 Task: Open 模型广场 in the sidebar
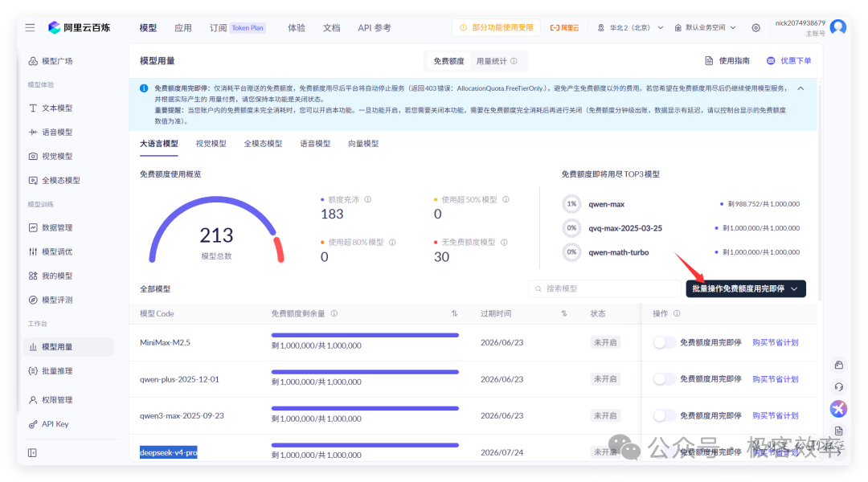pyautogui.click(x=51, y=61)
